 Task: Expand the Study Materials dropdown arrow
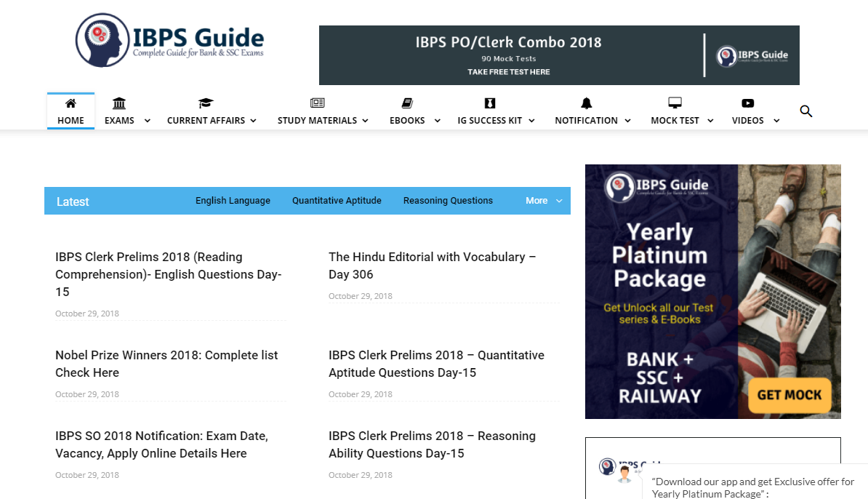click(366, 121)
